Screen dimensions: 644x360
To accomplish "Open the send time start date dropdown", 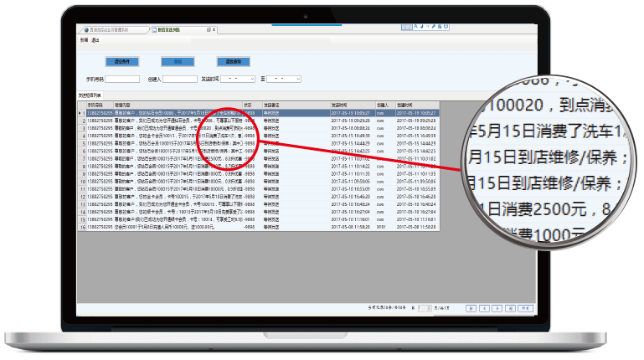I will pos(251,79).
